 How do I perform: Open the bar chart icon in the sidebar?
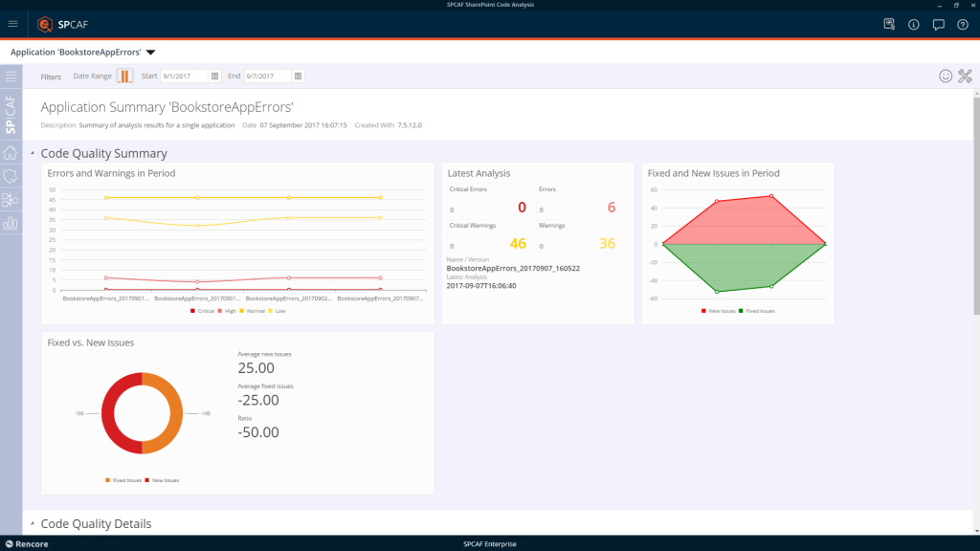point(11,223)
